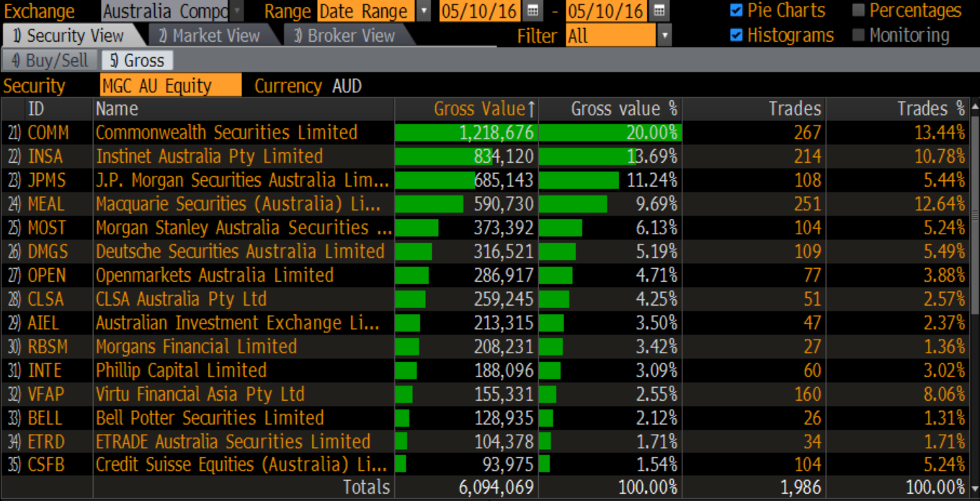Click the 13.44% trades percentage
The image size is (980, 501).
[x=940, y=133]
